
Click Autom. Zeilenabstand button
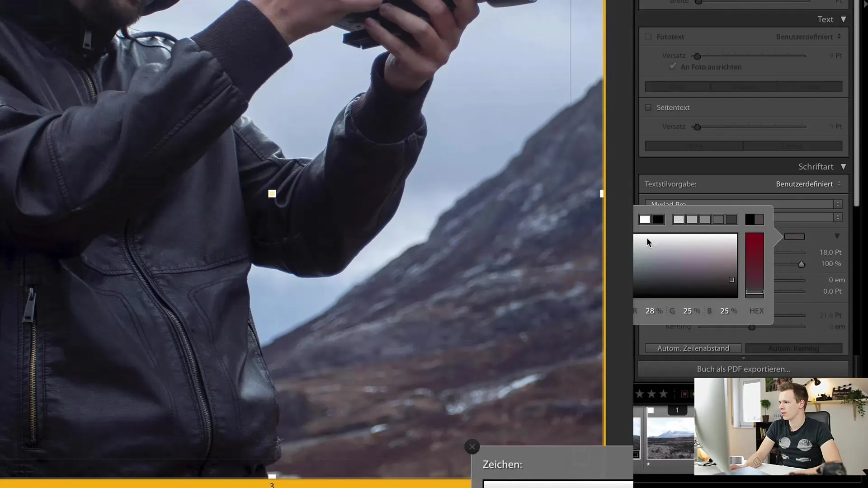coord(693,347)
